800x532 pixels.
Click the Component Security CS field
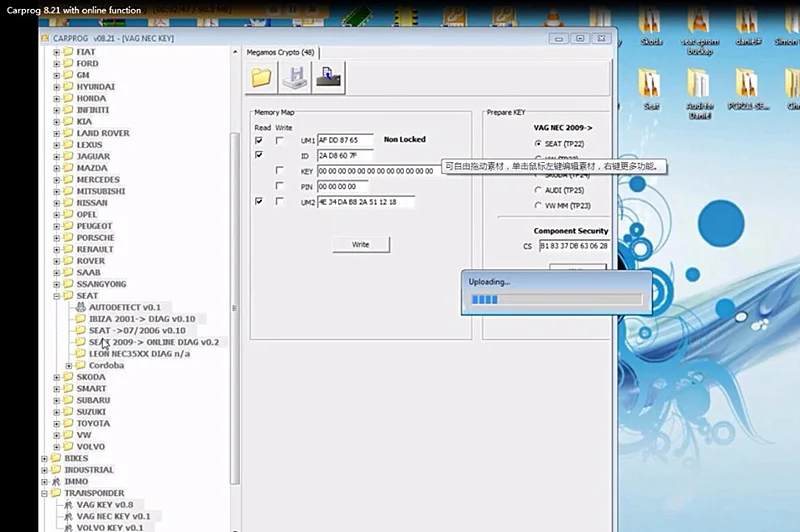[x=574, y=246]
